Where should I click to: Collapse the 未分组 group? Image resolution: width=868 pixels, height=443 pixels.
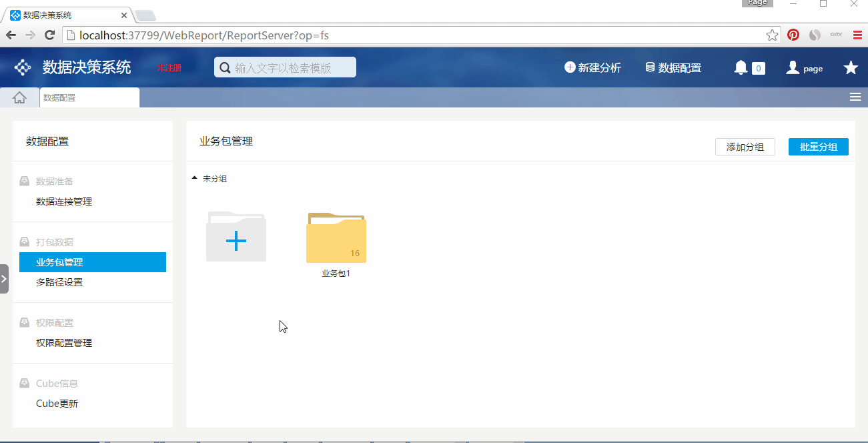click(195, 178)
